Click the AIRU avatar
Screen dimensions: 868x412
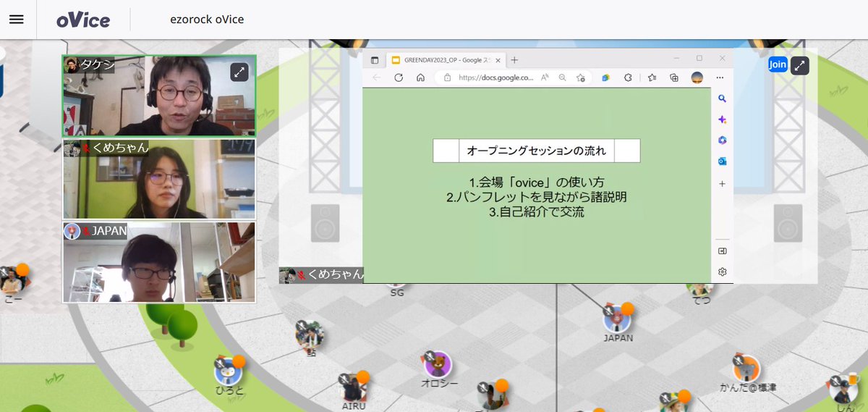(353, 388)
